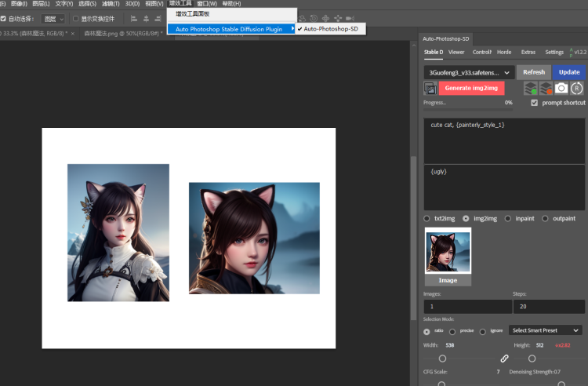588x386 pixels.
Task: Select the txt2img radio button
Action: tap(426, 218)
